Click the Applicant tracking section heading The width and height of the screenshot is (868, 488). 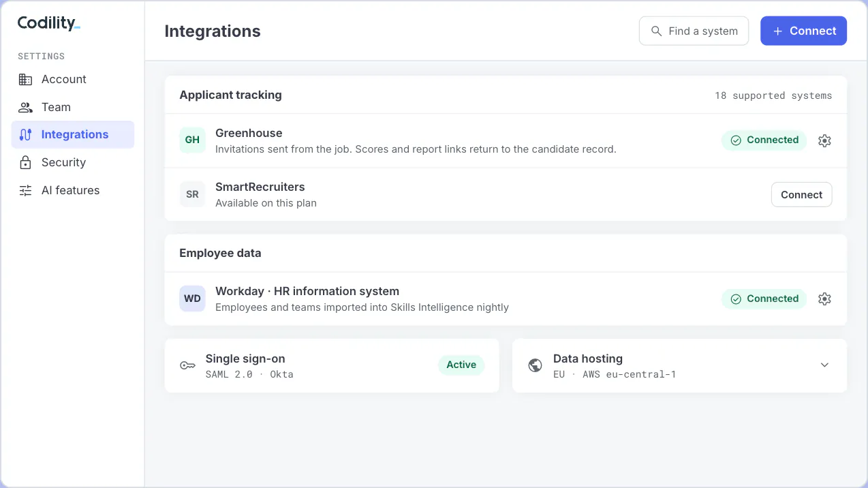tap(230, 95)
